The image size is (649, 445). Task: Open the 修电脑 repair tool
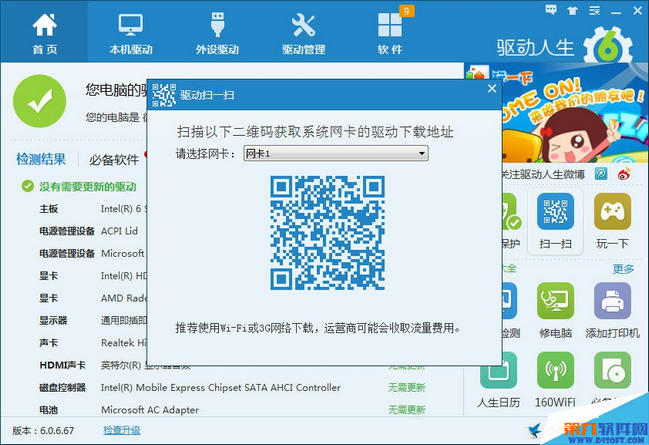[x=555, y=310]
